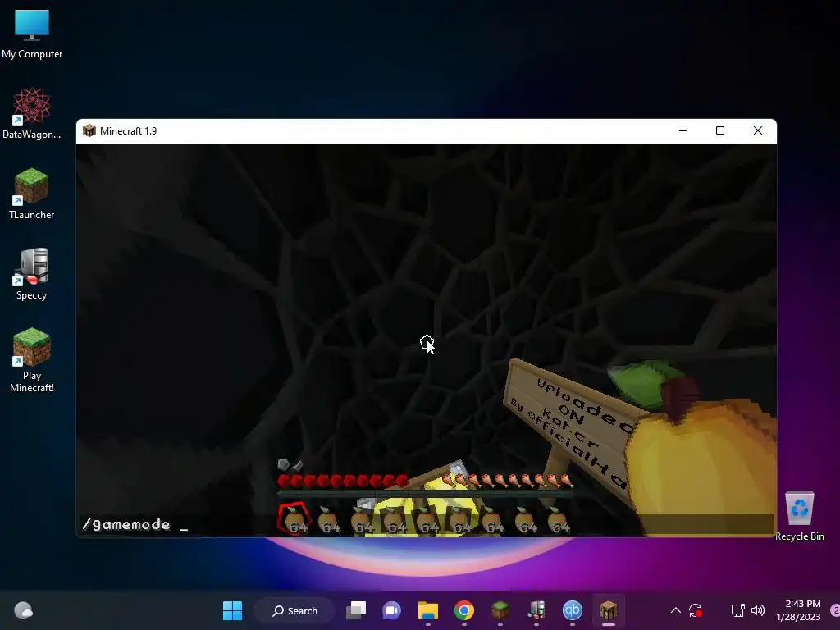Image resolution: width=840 pixels, height=630 pixels.
Task: Click the sync tray icon with red dot
Action: [696, 610]
